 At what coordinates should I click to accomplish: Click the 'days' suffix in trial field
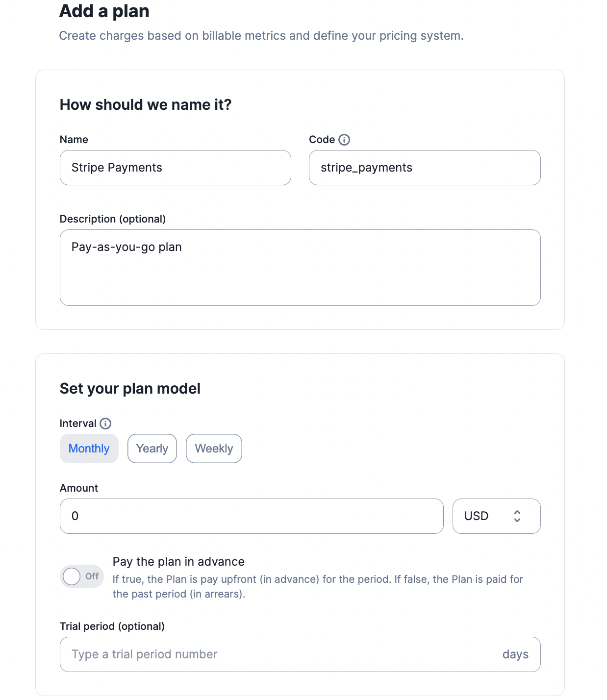click(x=515, y=654)
